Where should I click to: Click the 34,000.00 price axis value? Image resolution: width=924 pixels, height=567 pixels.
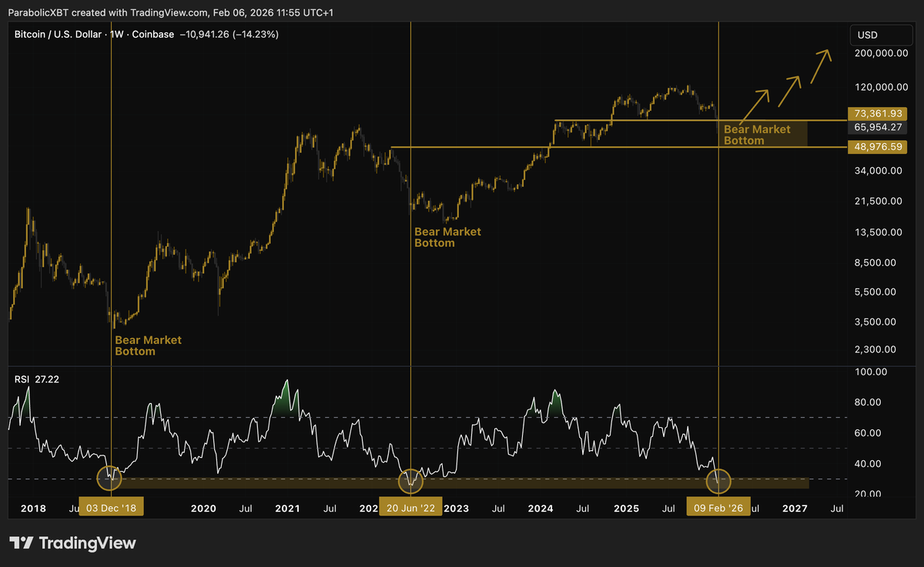point(879,171)
